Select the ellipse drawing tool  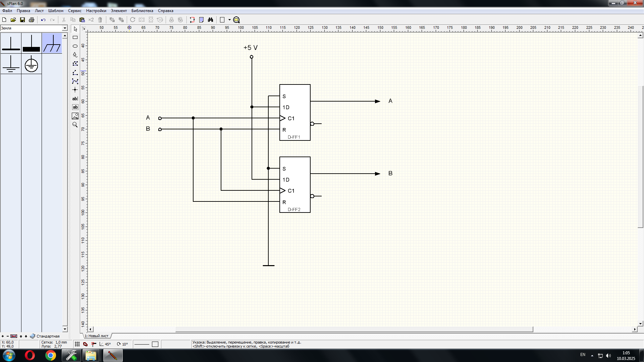tap(75, 46)
